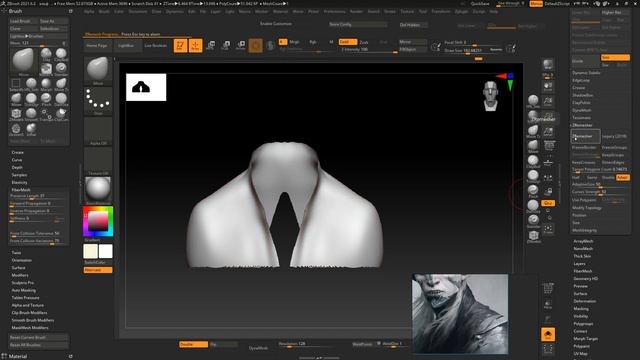
Task: Select the ZModeler brush in the Brush palette
Action: tap(16, 114)
